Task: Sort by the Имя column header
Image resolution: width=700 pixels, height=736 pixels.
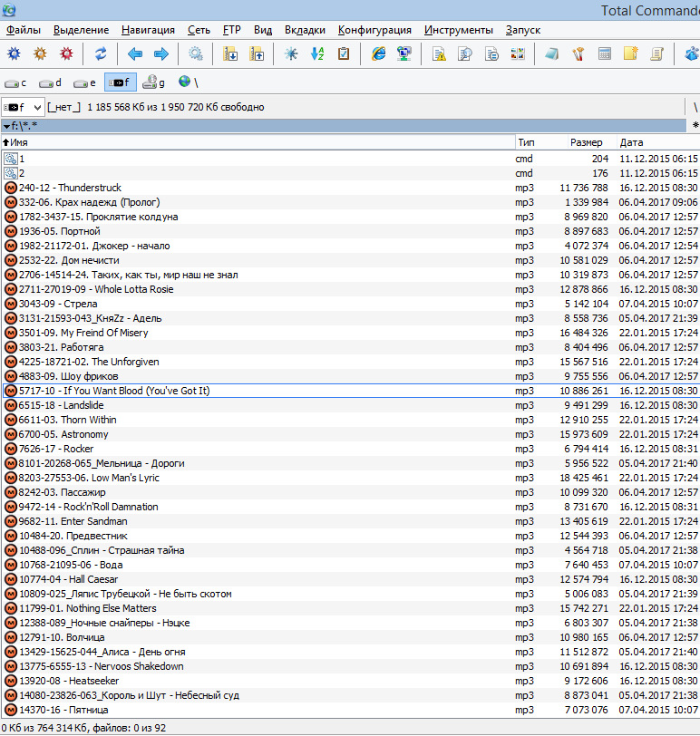Action: (x=258, y=142)
